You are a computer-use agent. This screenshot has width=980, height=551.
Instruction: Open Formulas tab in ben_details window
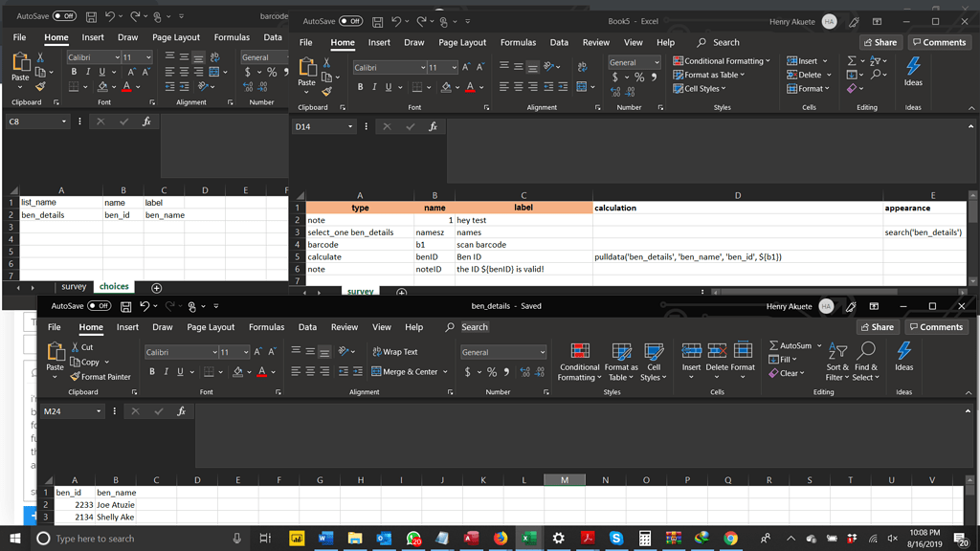[x=266, y=327]
